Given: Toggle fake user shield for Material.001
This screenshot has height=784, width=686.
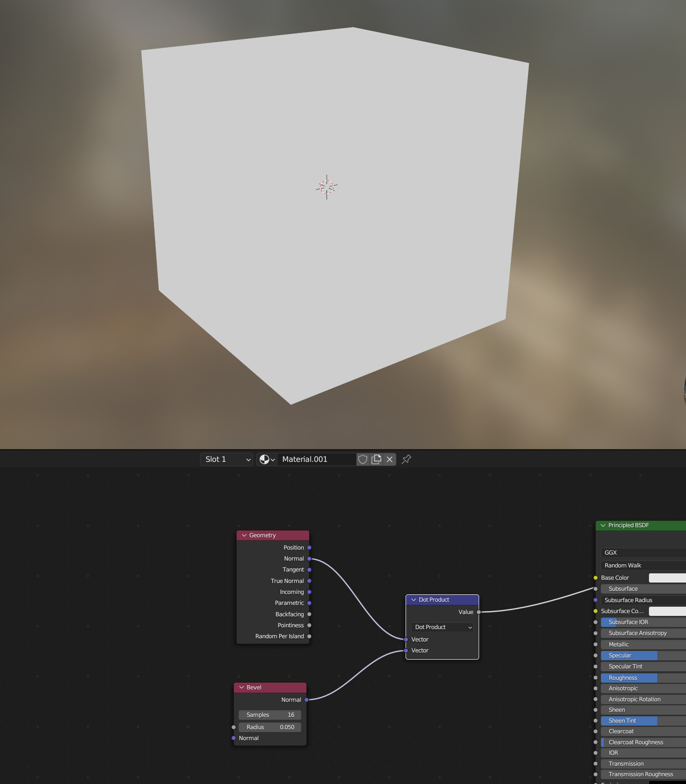Looking at the screenshot, I should (x=363, y=459).
